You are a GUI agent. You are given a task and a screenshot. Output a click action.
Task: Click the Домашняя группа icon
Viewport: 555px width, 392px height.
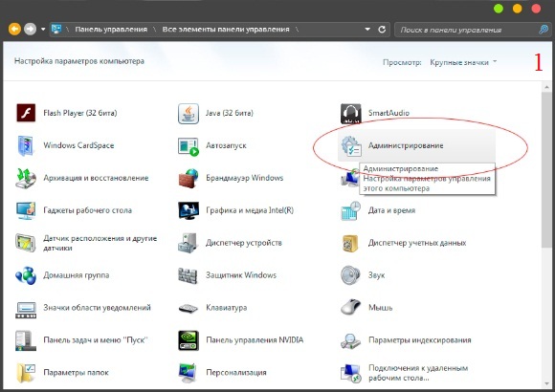click(x=26, y=275)
